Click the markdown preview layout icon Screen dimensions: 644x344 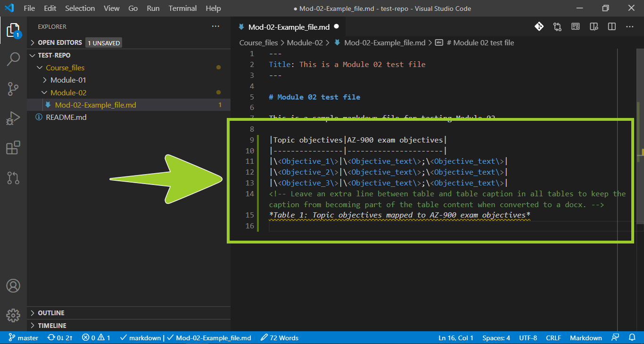click(x=576, y=27)
